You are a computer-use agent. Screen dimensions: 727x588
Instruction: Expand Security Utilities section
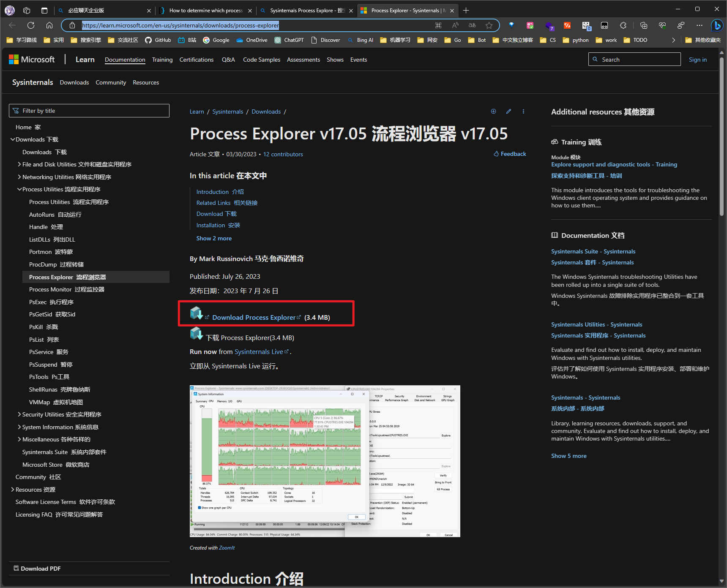pyautogui.click(x=19, y=414)
